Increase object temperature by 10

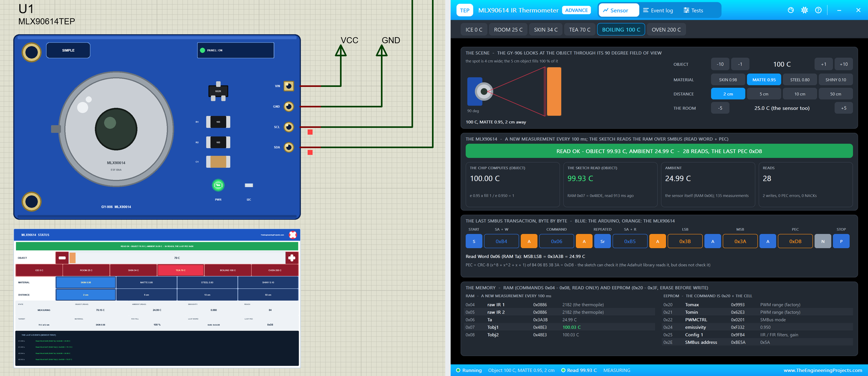[843, 64]
